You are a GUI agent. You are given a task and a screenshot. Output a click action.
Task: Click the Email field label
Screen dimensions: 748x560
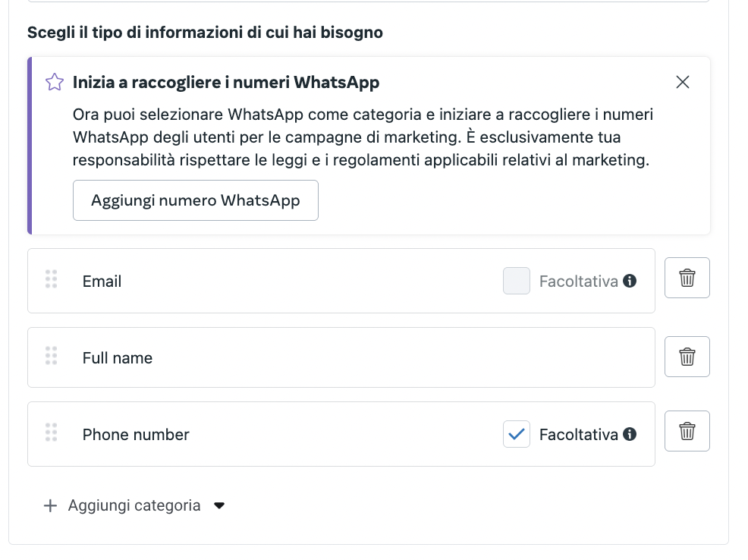[102, 282]
